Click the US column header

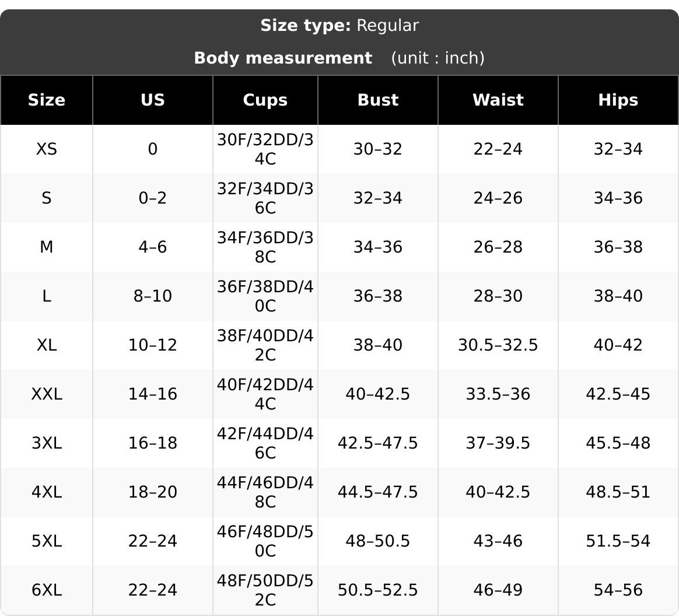pos(152,100)
